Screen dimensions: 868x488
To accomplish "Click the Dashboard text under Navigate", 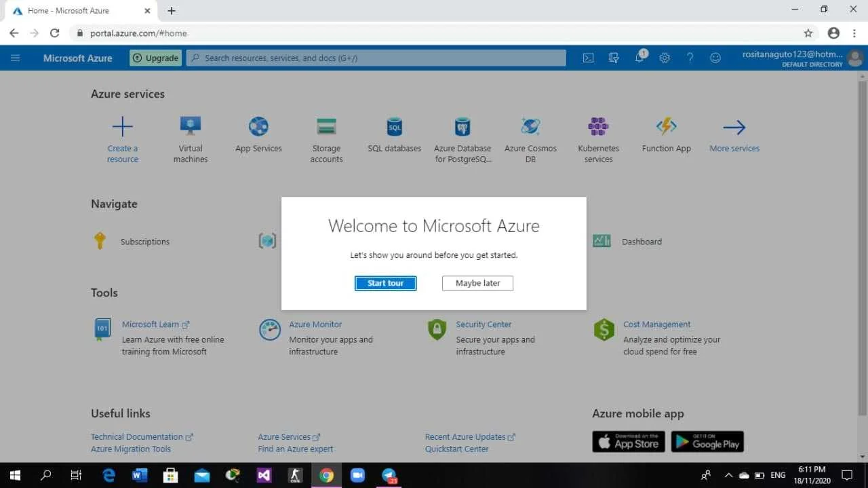I will click(x=642, y=242).
